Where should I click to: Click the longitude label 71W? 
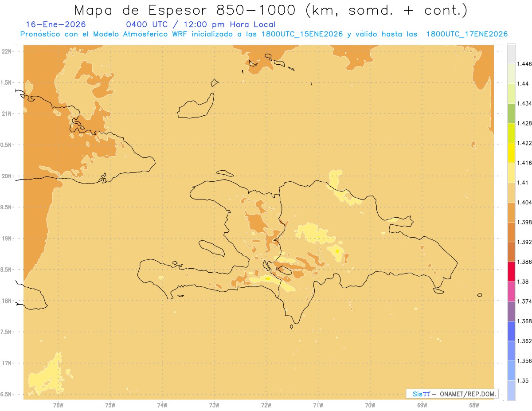coord(318,405)
